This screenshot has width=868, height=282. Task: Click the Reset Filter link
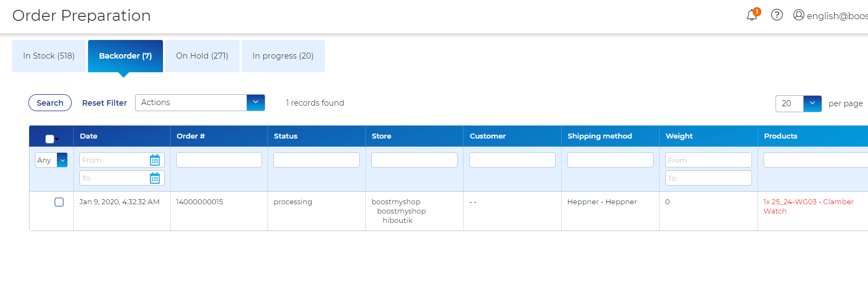(104, 103)
